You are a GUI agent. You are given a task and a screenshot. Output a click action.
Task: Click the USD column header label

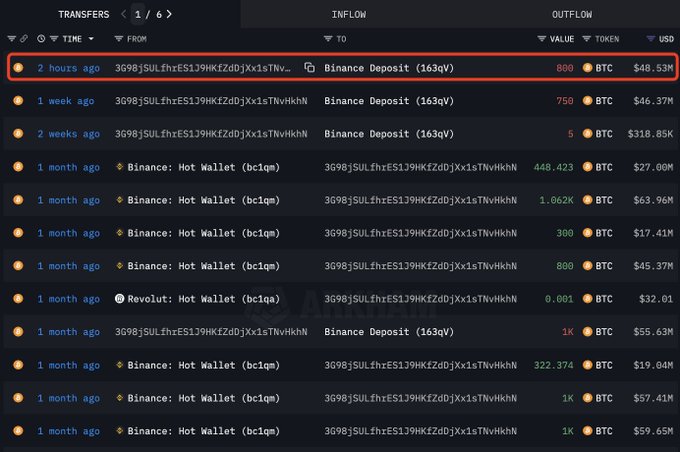pos(666,39)
